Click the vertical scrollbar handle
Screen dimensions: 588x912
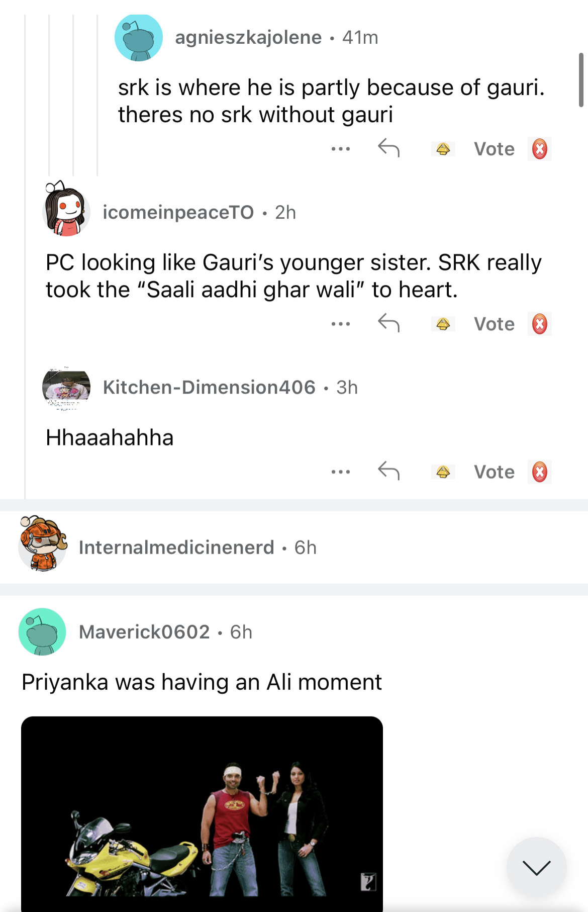coord(581,79)
